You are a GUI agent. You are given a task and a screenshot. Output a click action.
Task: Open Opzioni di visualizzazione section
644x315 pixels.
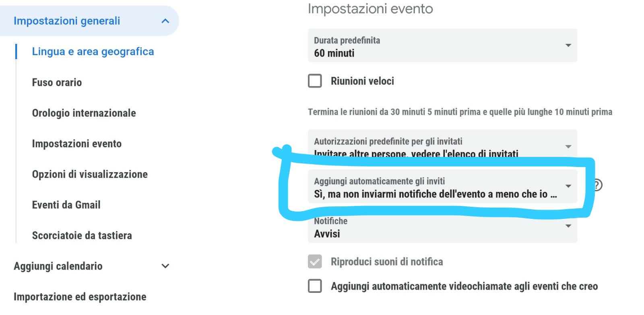pyautogui.click(x=90, y=174)
